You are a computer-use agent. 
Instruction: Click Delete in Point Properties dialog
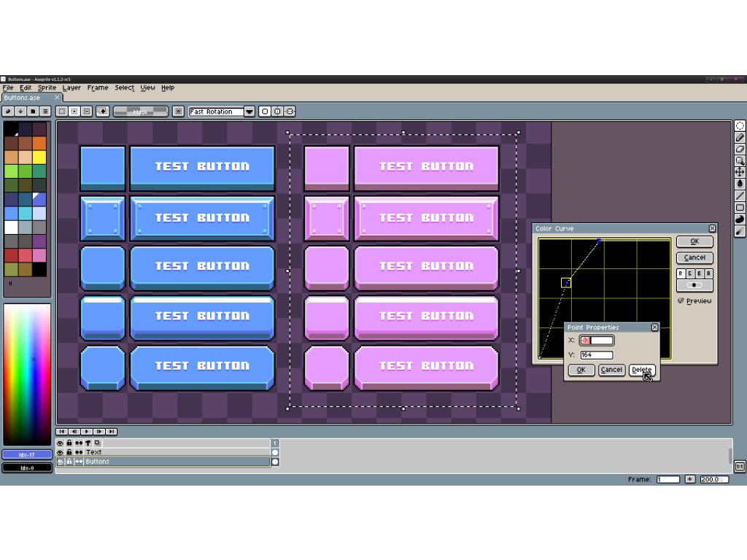[x=642, y=370]
